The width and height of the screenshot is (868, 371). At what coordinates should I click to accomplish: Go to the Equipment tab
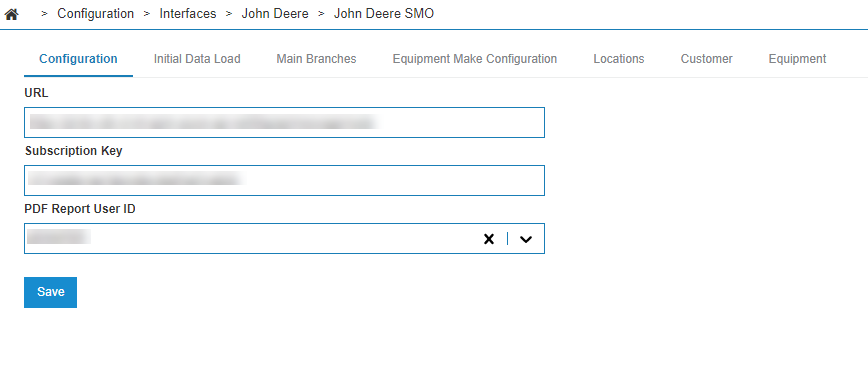pos(797,59)
